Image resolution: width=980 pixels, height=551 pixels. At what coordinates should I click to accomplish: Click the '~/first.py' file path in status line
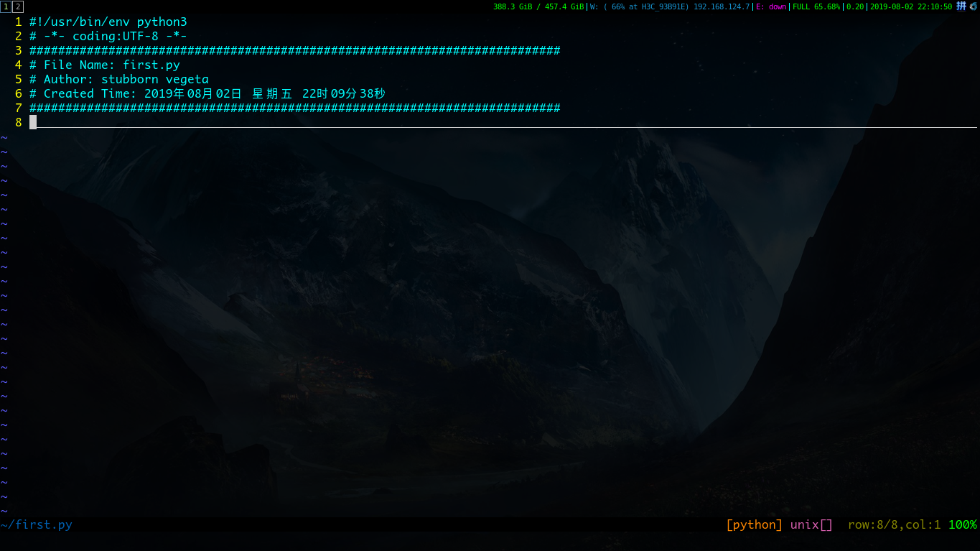coord(37,524)
